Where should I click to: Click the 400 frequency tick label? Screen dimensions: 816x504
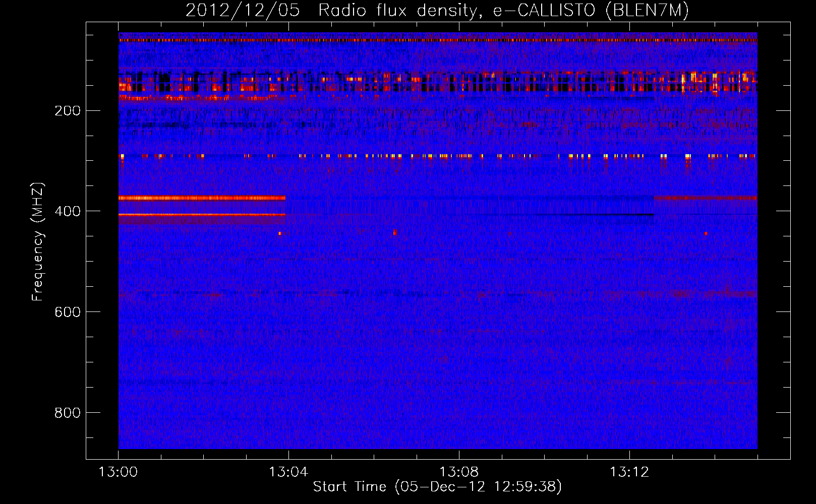pos(68,211)
